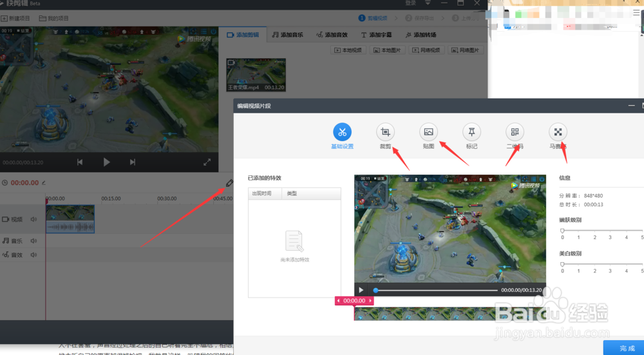Click the dialog video progress bar handle
This screenshot has height=355, width=644.
click(375, 290)
